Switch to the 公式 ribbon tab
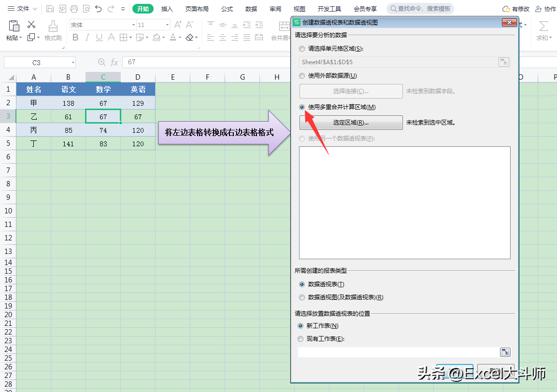The image size is (557, 392). 227,9
